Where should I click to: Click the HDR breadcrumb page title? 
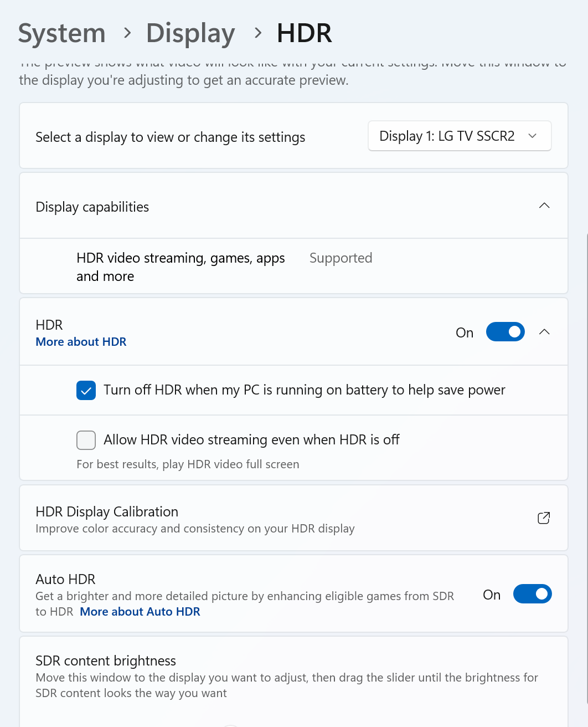pyautogui.click(x=305, y=33)
